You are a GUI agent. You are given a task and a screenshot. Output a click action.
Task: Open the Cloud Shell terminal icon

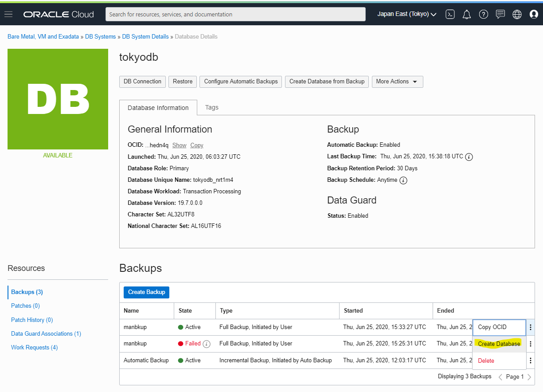click(x=450, y=14)
